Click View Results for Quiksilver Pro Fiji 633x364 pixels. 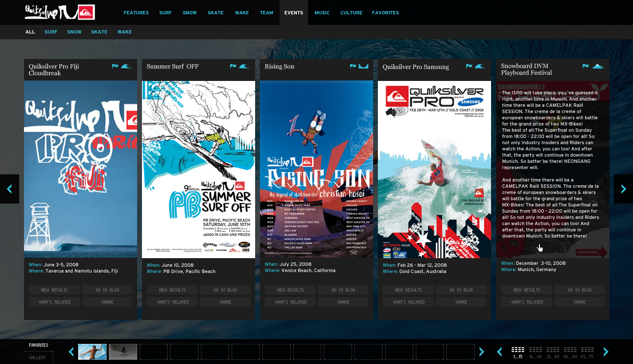[54, 290]
